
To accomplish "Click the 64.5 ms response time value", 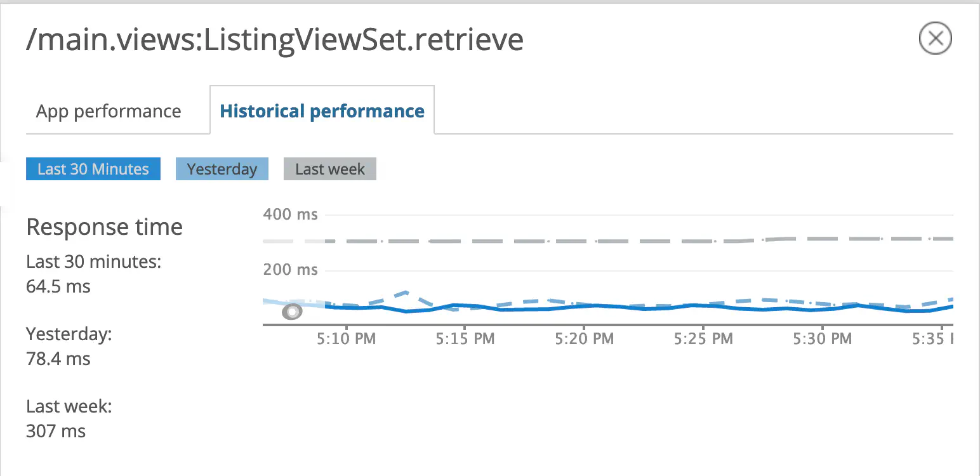I will (58, 286).
